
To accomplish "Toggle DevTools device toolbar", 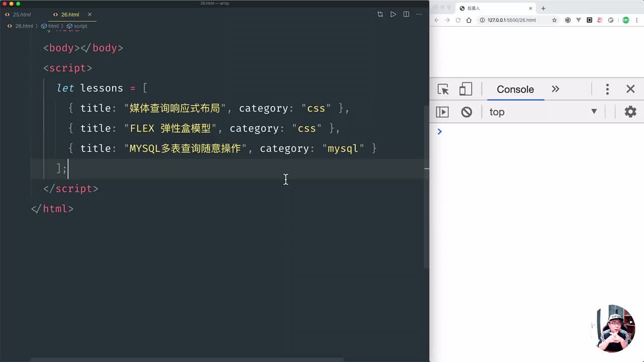I will 465,89.
